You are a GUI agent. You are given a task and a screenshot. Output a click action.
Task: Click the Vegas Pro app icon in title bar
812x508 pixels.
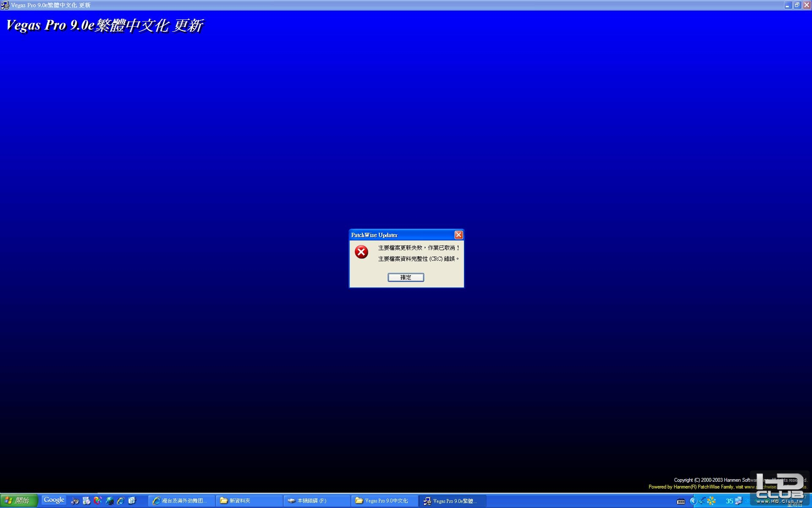5,5
